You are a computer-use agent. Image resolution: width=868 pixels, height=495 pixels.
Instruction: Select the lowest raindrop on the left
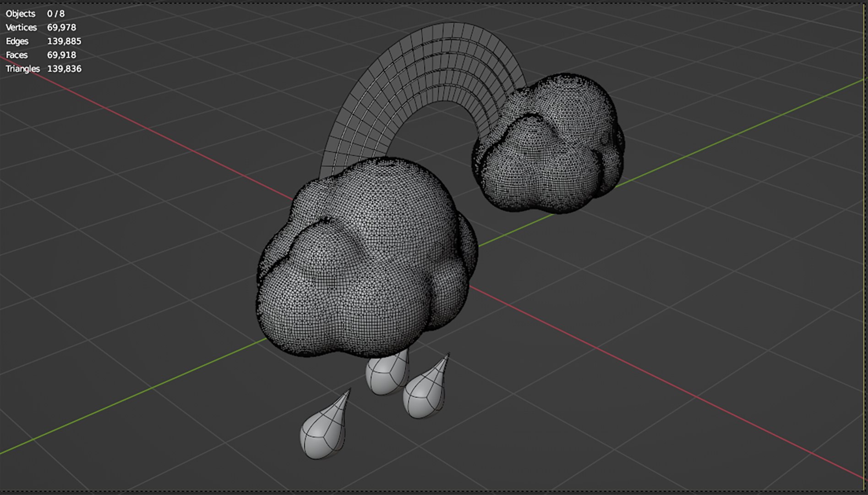click(x=324, y=426)
